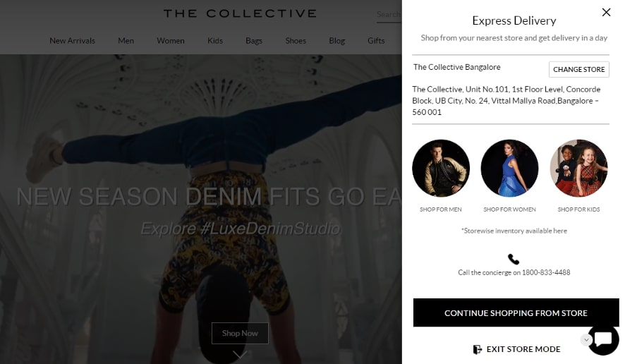The image size is (625, 364).
Task: Continue shopping from store
Action: pos(516,313)
